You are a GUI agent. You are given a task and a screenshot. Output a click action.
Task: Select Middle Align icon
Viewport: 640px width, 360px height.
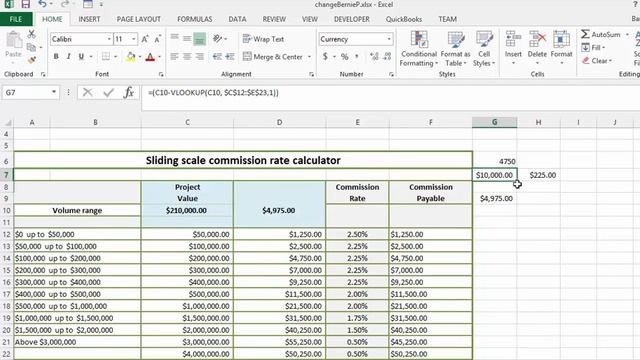click(x=187, y=39)
